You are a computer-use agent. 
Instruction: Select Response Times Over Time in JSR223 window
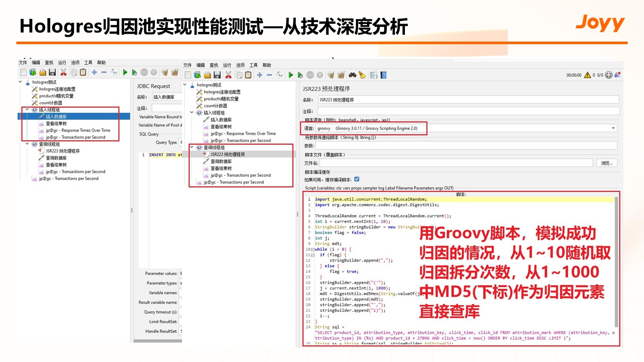pos(243,134)
